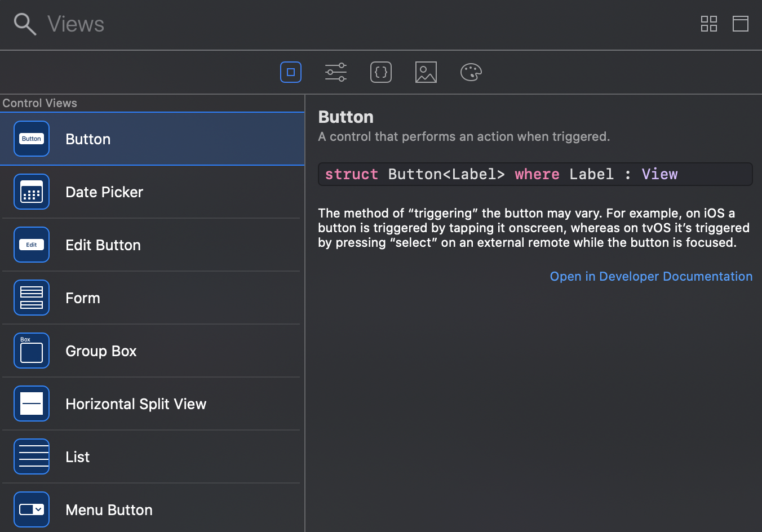Select the Views library tab

tap(291, 72)
